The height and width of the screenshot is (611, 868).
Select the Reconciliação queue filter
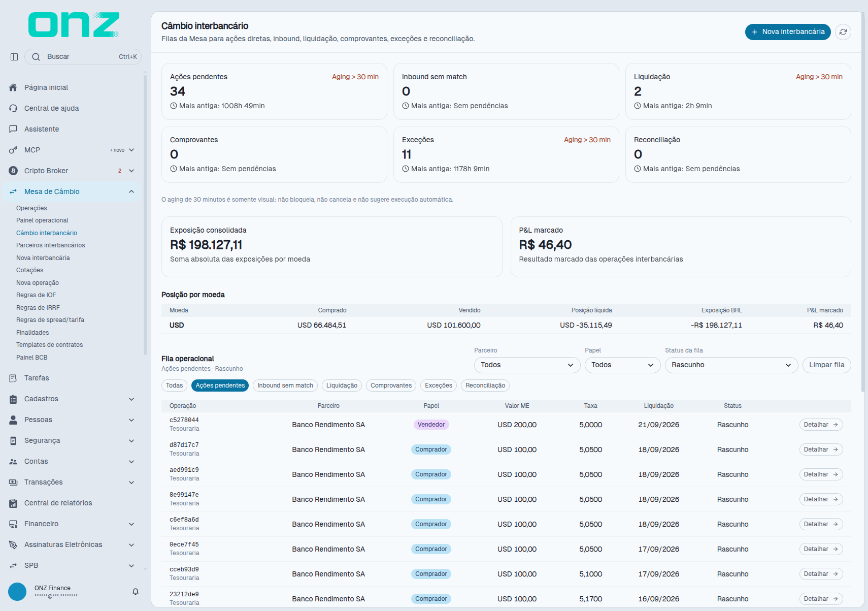(x=485, y=385)
